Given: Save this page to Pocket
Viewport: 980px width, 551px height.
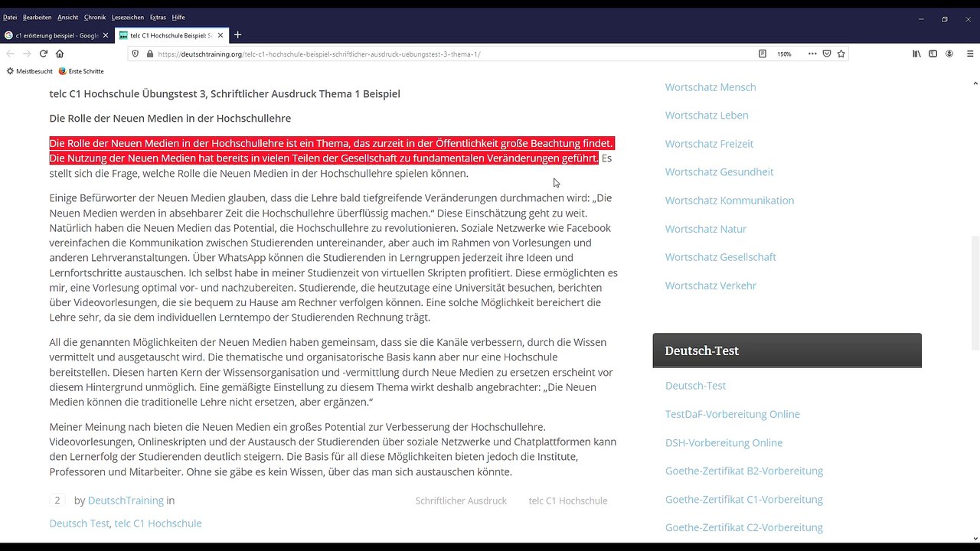Looking at the screenshot, I should (x=827, y=54).
